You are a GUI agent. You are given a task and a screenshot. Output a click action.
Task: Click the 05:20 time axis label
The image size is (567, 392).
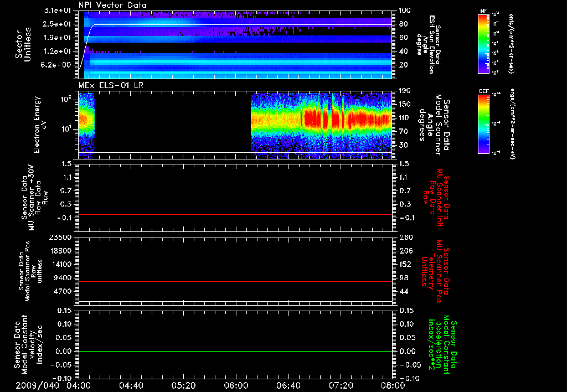pos(184,385)
